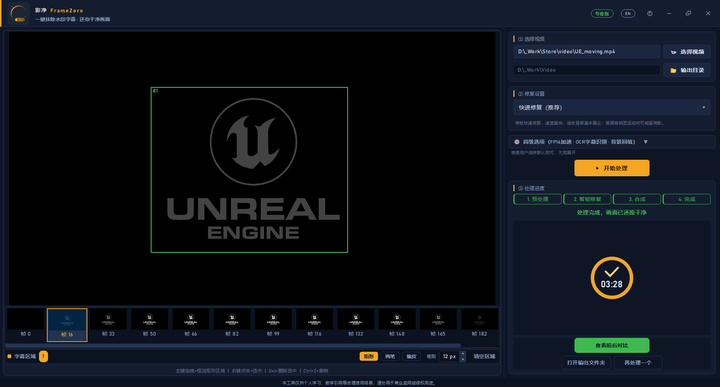
Task: Select the frame 50 thumbnail
Action: (x=149, y=324)
